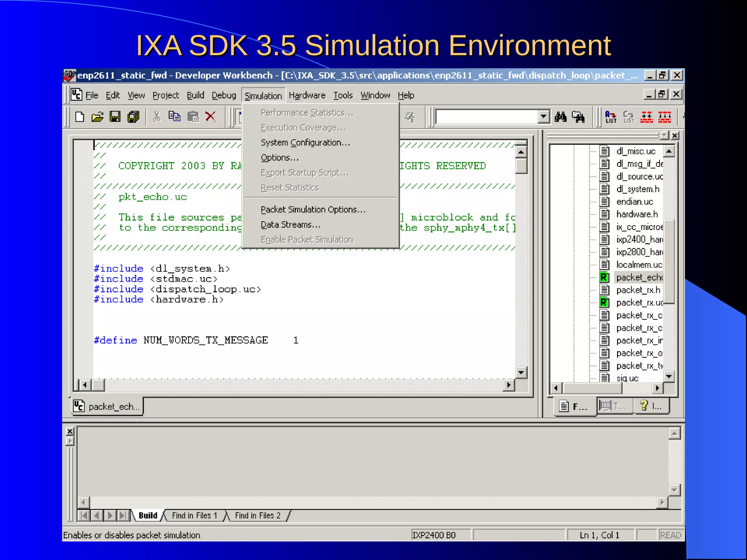Open the Edit menu
The height and width of the screenshot is (560, 747).
point(113,95)
